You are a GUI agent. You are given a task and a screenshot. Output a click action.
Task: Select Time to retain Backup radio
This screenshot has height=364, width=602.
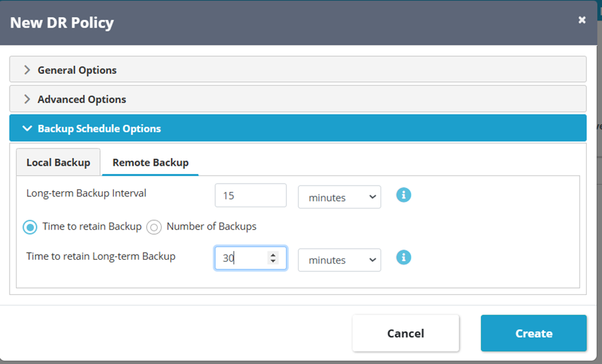[x=30, y=227]
